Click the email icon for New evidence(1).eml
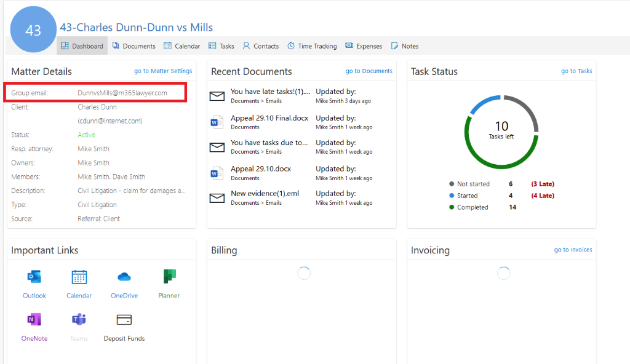Image resolution: width=630 pixels, height=364 pixels. (217, 198)
